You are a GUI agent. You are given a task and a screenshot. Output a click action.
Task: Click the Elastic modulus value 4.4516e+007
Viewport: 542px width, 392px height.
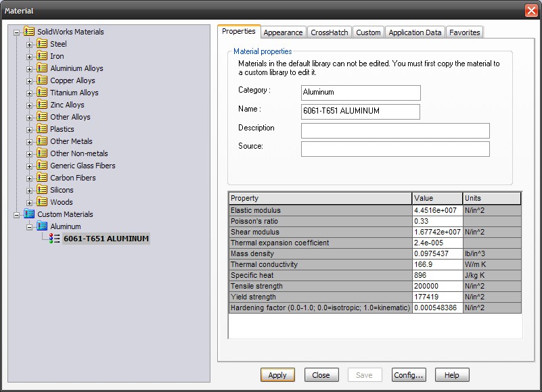[x=437, y=210]
